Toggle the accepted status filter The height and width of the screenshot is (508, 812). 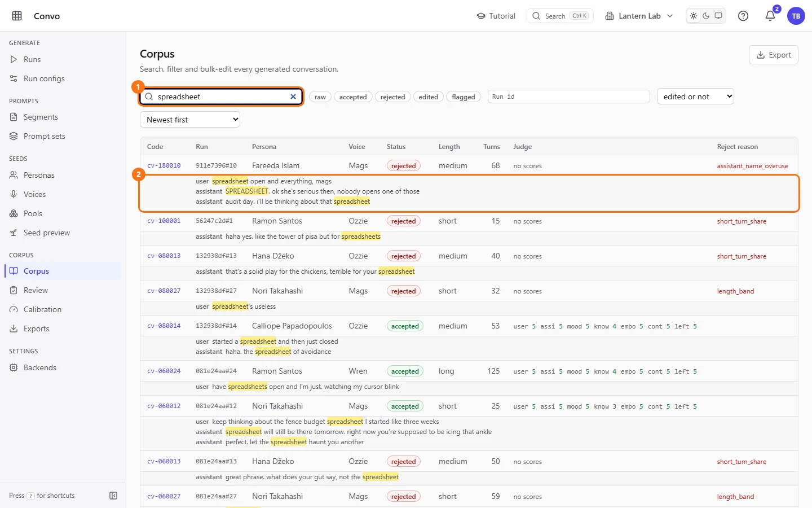coord(353,97)
